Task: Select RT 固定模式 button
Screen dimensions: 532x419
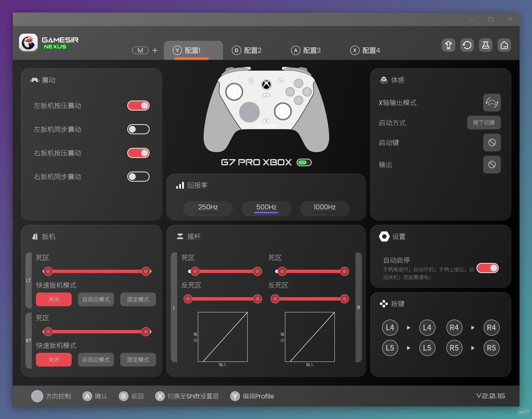Action: click(138, 360)
